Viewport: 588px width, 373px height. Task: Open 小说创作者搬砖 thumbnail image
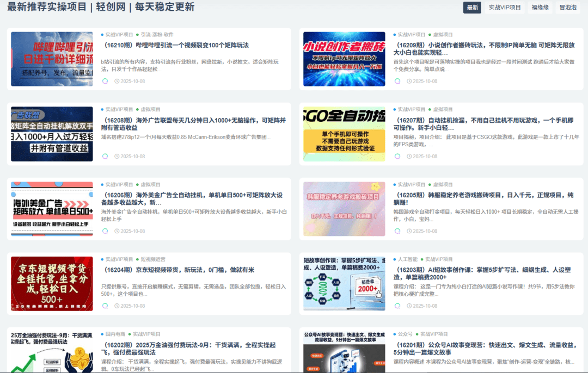[x=344, y=59]
